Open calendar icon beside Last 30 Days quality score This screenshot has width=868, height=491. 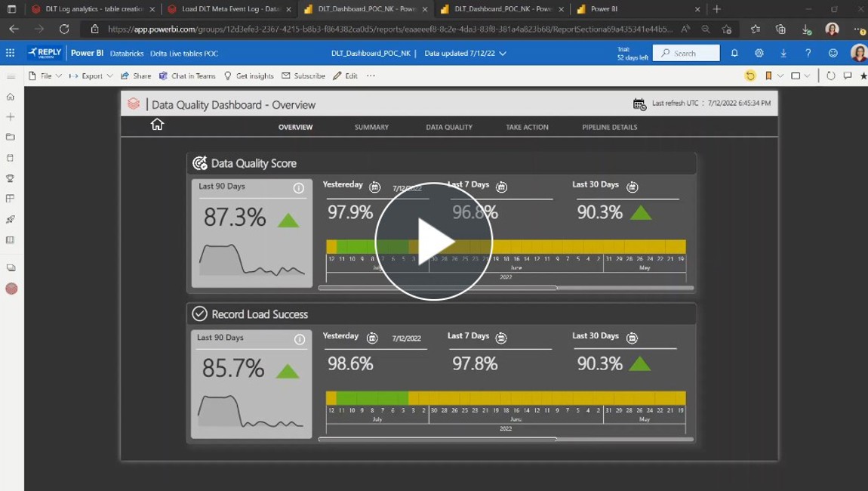(x=633, y=187)
